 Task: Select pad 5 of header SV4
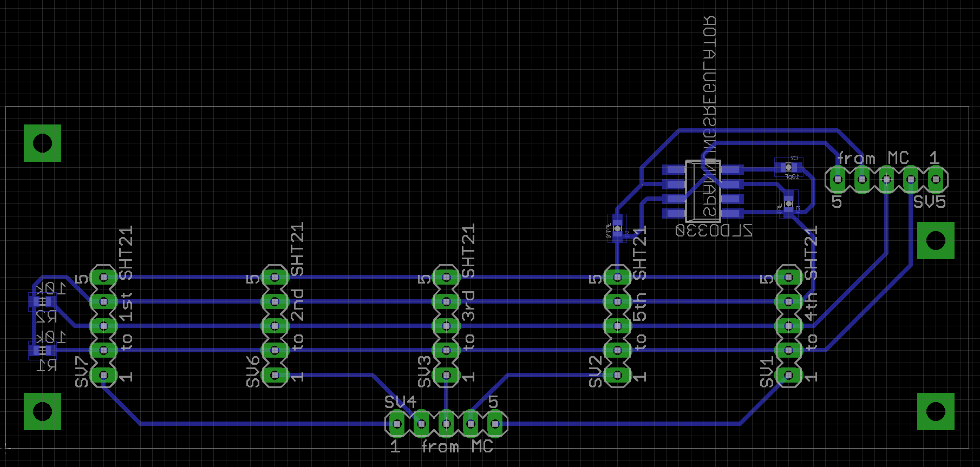(x=495, y=424)
